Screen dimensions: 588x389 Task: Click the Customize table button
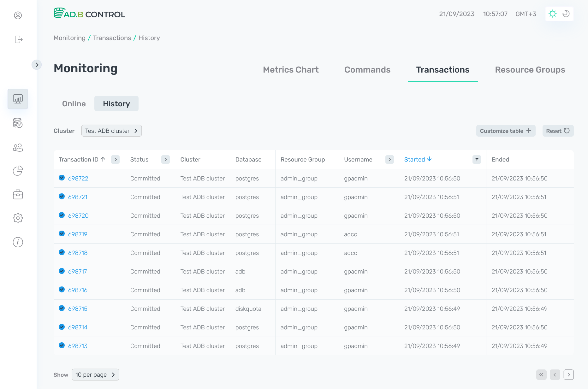click(x=505, y=131)
